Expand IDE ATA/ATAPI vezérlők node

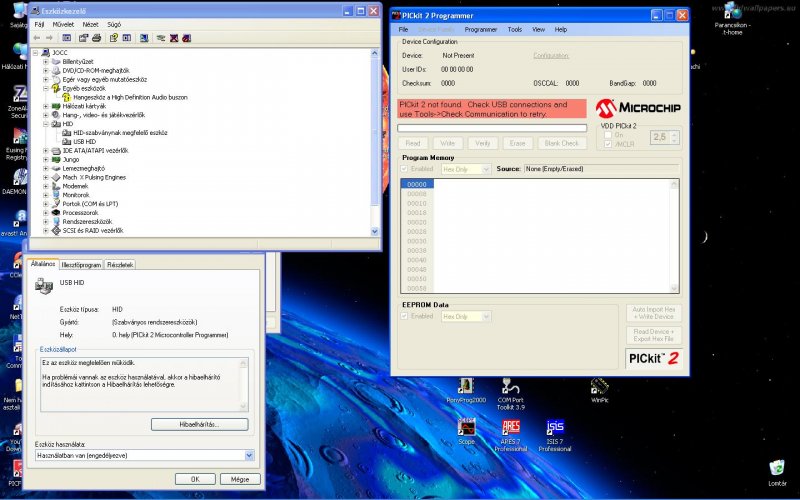click(x=46, y=151)
